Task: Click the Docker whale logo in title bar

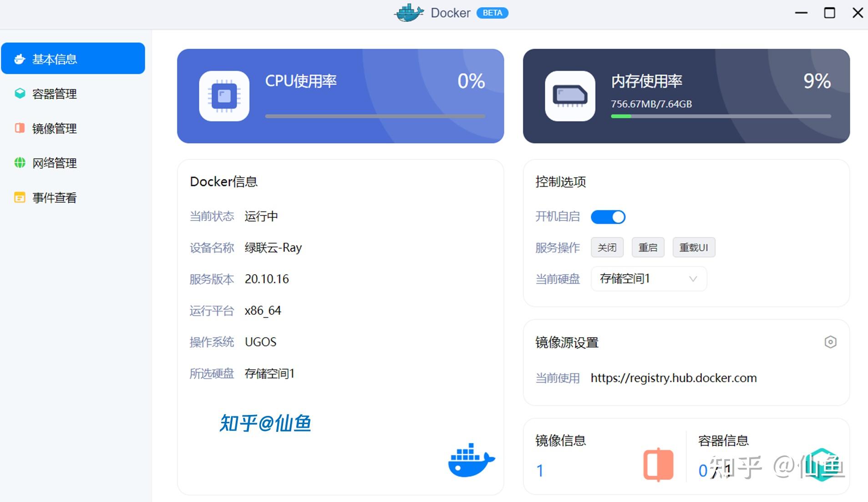Action: 409,13
